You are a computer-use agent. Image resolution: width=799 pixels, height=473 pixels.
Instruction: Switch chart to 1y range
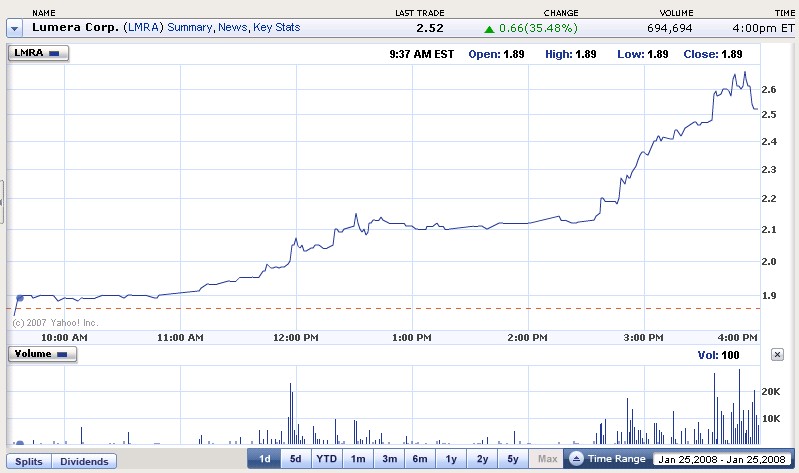451,459
